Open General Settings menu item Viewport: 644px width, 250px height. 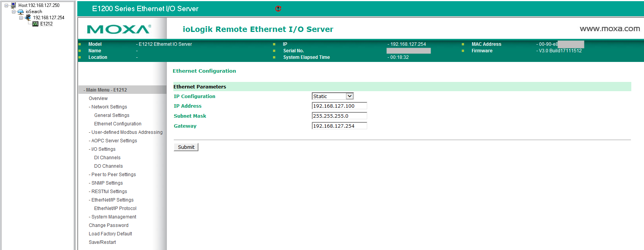click(x=111, y=115)
